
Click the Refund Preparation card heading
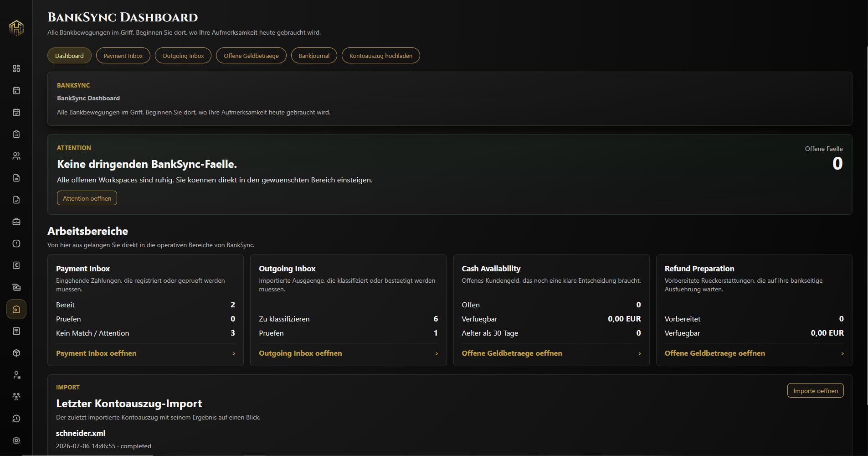[699, 269]
